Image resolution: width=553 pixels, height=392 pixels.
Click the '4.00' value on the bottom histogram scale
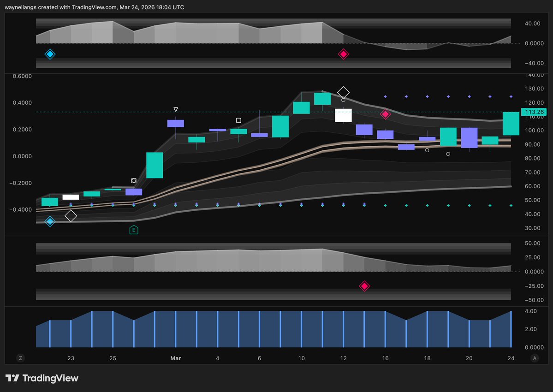coord(531,311)
